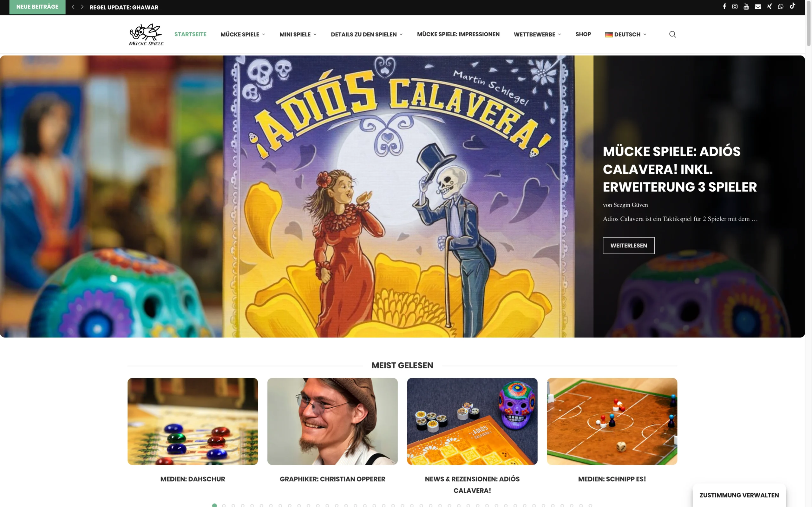The height and width of the screenshot is (507, 812).
Task: Click the Weiterlesen button
Action: click(628, 246)
